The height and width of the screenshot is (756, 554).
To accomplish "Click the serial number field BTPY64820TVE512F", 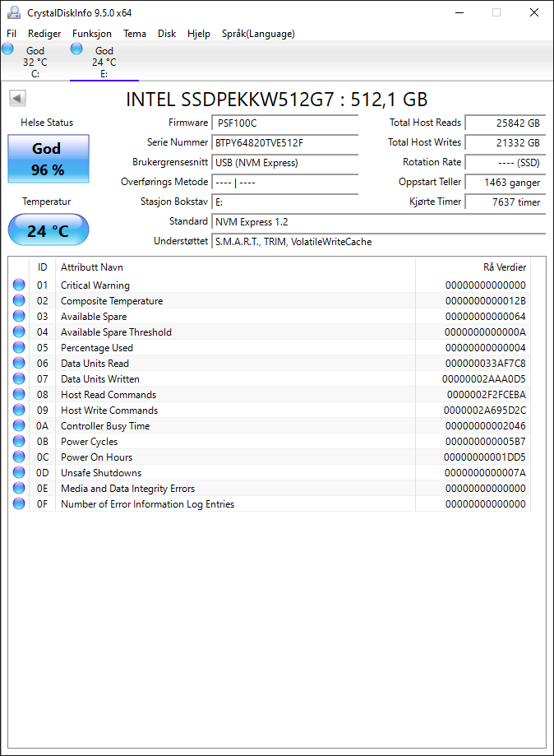I will point(284,142).
